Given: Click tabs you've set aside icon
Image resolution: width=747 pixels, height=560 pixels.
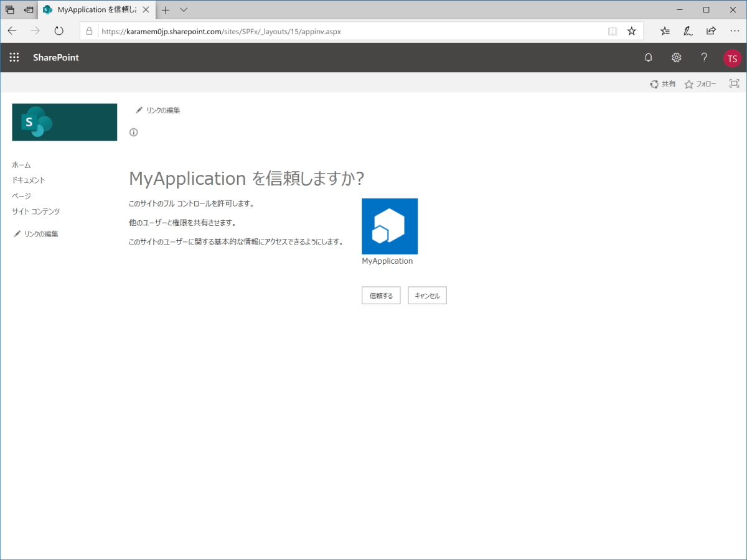Looking at the screenshot, I should 10,10.
